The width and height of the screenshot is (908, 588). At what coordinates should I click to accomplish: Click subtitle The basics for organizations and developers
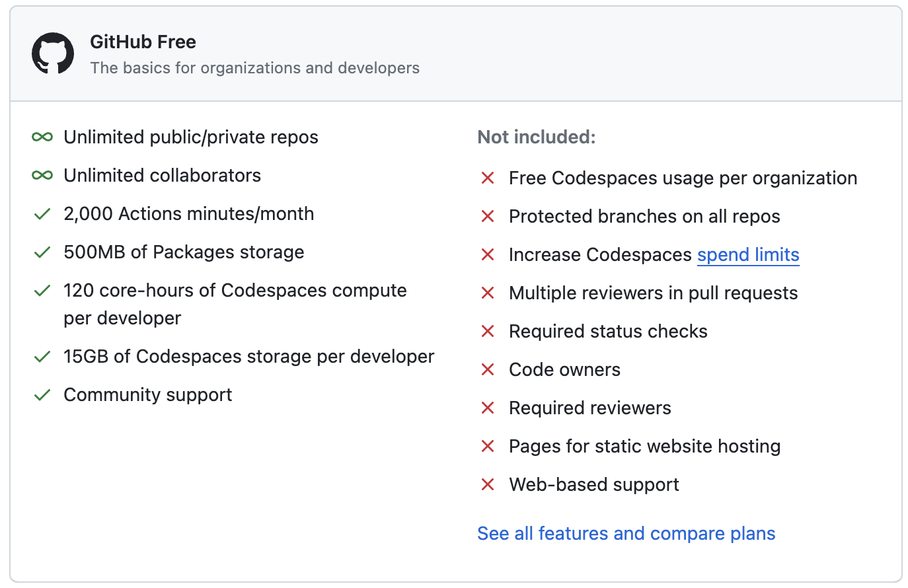254,68
